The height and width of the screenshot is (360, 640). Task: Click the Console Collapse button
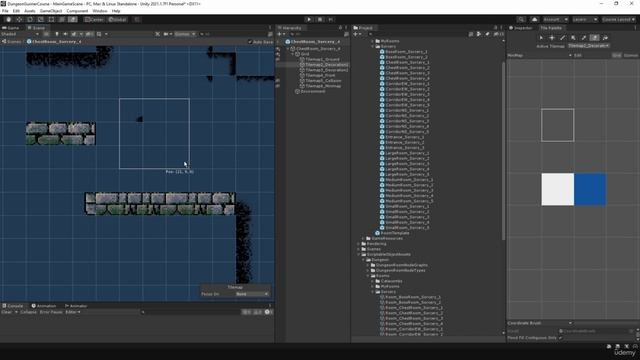(x=29, y=312)
